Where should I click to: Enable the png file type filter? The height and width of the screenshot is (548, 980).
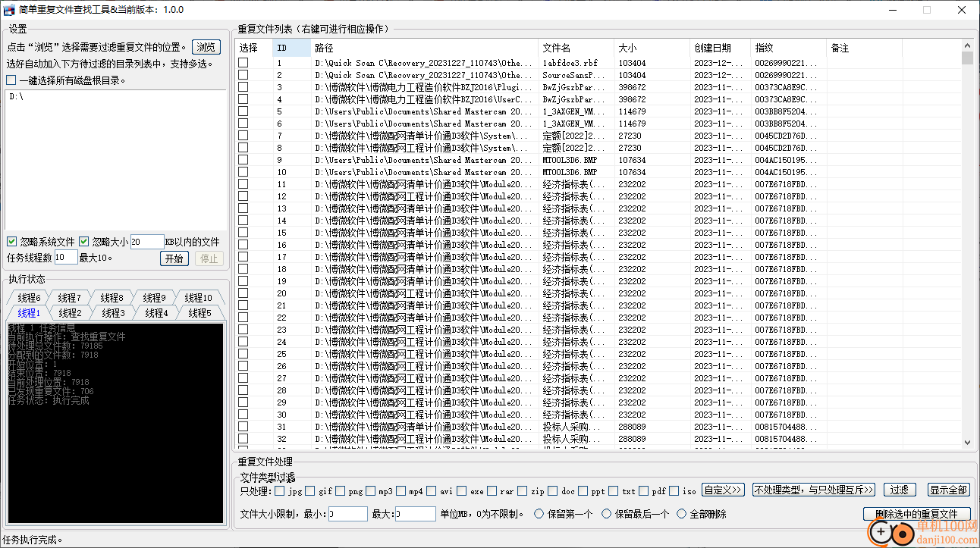(340, 490)
